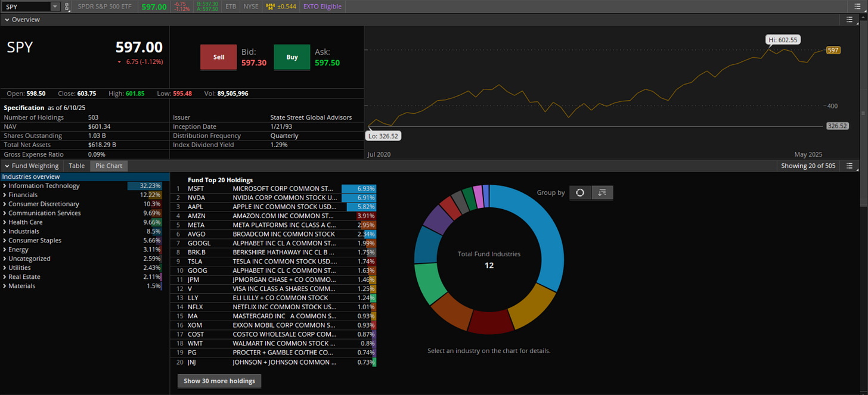Screen dimensions: 868x395
Task: Select the TSLA holding row
Action: pyautogui.click(x=274, y=262)
